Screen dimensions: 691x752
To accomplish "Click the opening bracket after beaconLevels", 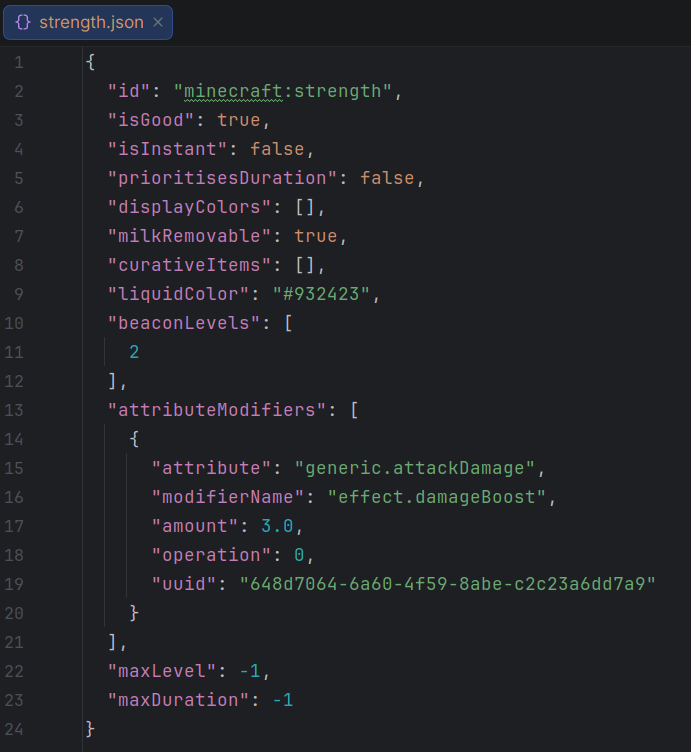I will [288, 323].
